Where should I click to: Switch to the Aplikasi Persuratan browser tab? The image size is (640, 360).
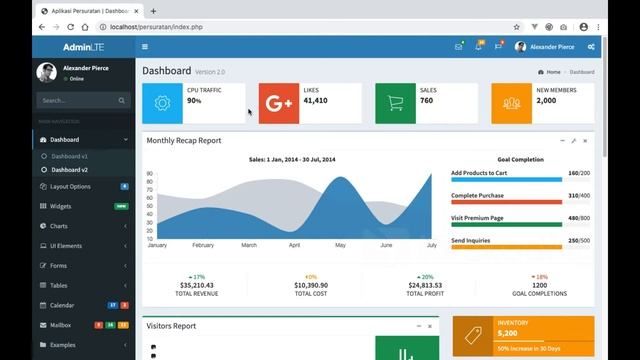[x=90, y=11]
